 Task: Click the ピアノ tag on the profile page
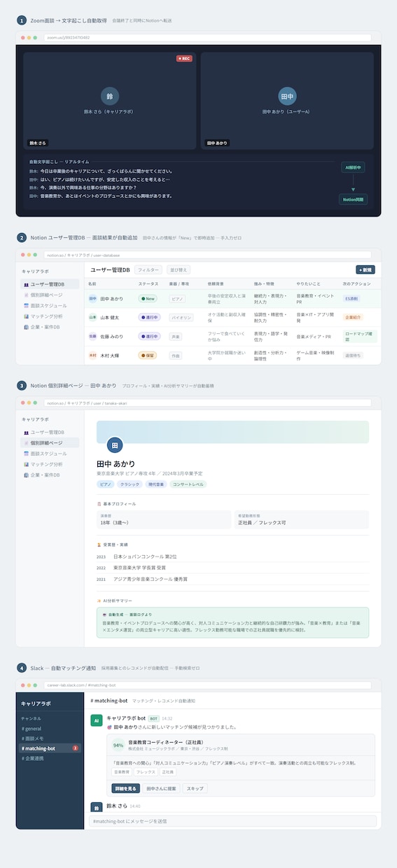106,484
